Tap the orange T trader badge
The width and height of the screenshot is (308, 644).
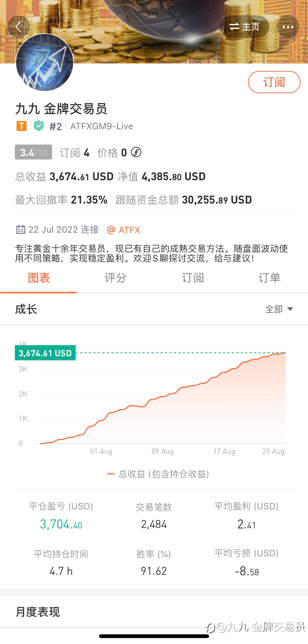tap(22, 126)
